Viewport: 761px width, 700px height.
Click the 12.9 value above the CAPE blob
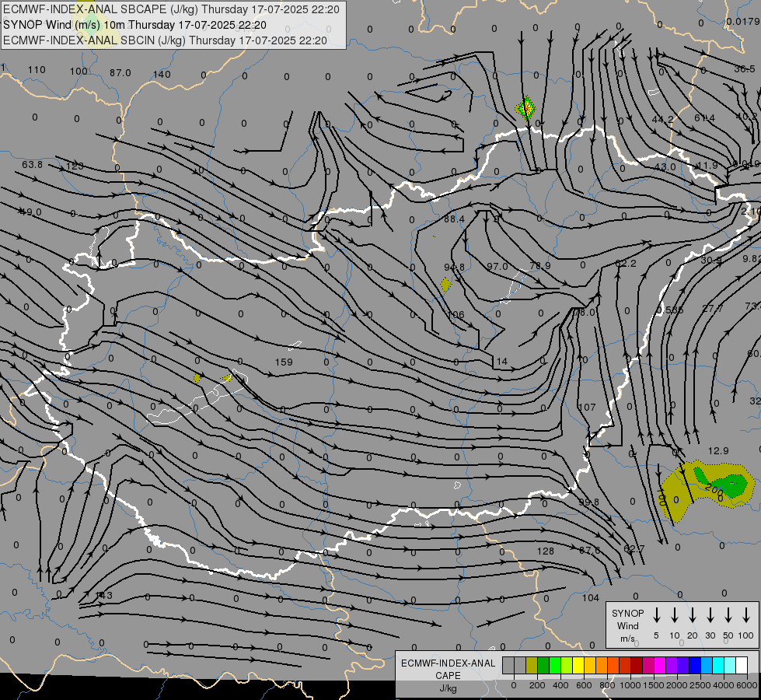pos(718,451)
